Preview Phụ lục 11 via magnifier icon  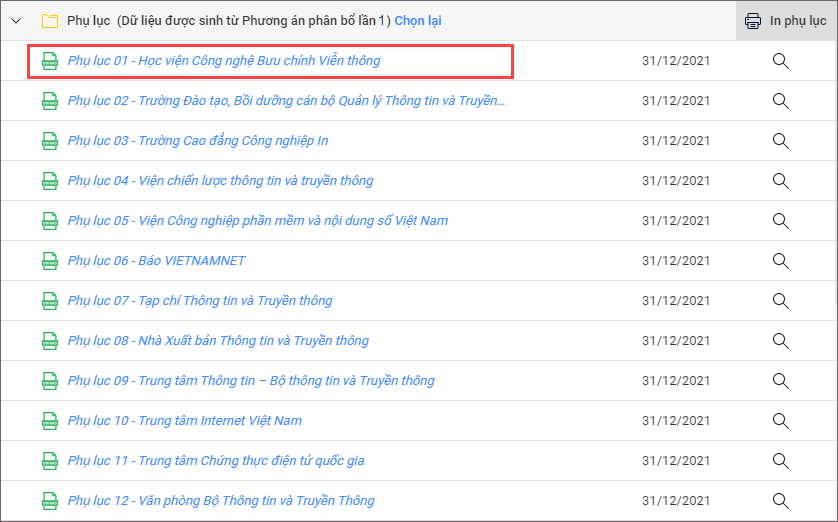(781, 461)
